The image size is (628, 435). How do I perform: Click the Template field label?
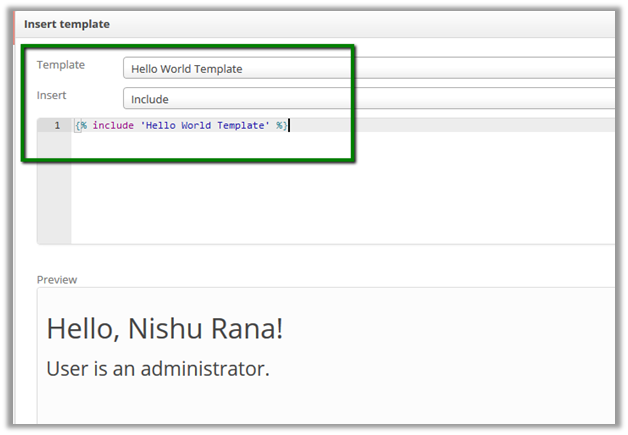(61, 65)
